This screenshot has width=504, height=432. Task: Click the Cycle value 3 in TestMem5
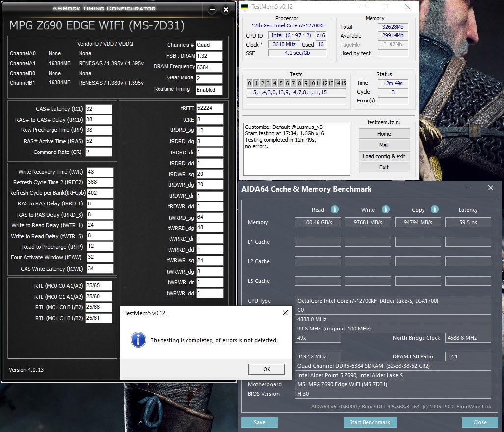(x=393, y=92)
